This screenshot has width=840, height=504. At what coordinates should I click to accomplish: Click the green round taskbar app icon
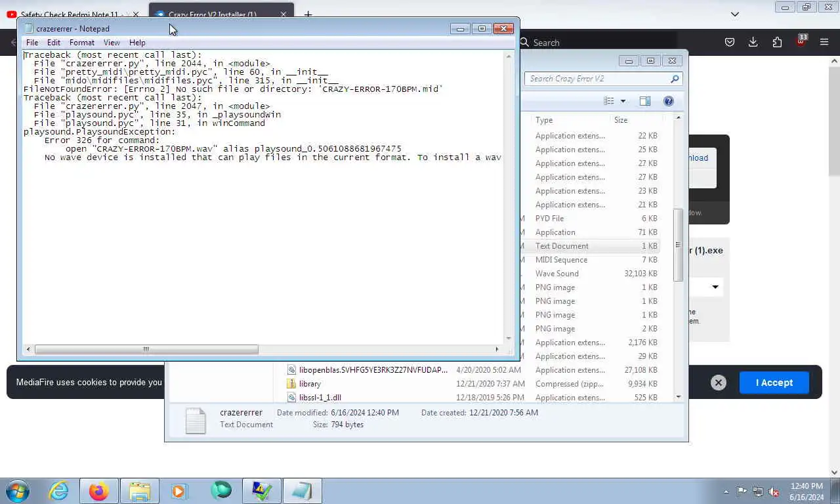(221, 490)
